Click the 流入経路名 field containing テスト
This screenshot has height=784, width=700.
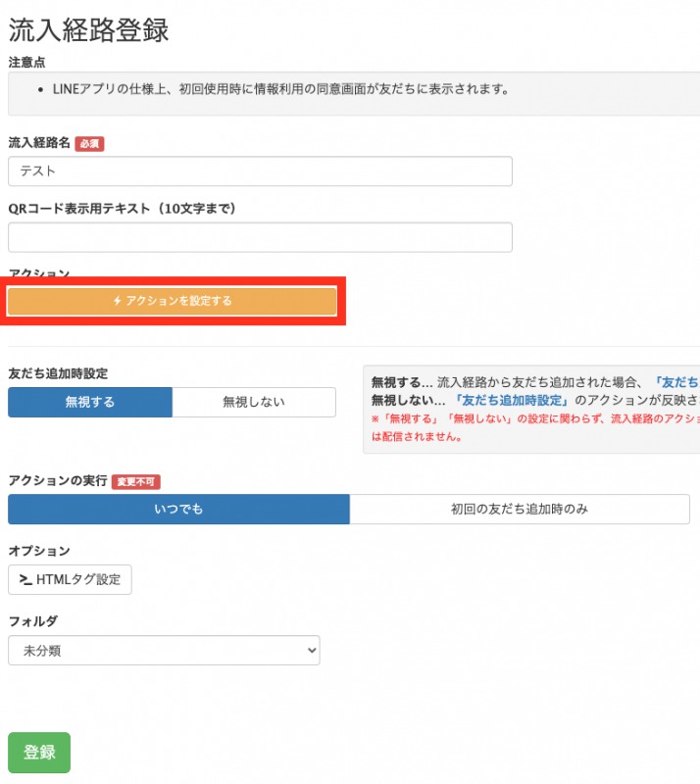260,171
